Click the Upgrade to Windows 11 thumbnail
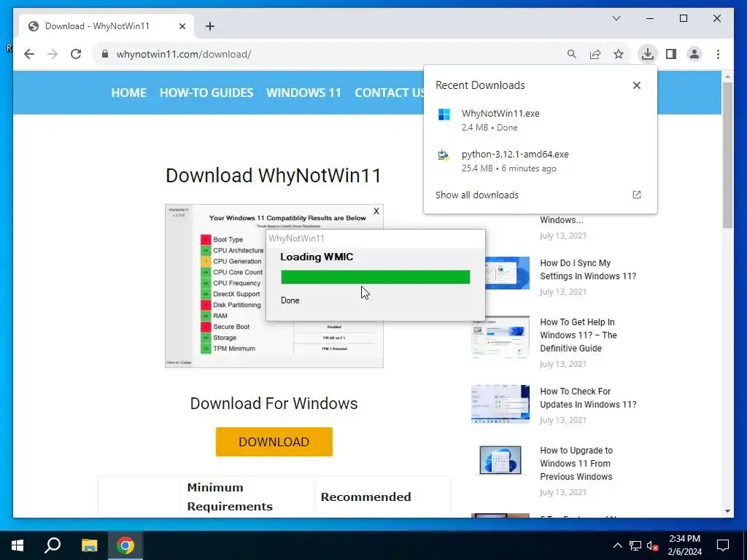The width and height of the screenshot is (747, 560). click(x=500, y=460)
